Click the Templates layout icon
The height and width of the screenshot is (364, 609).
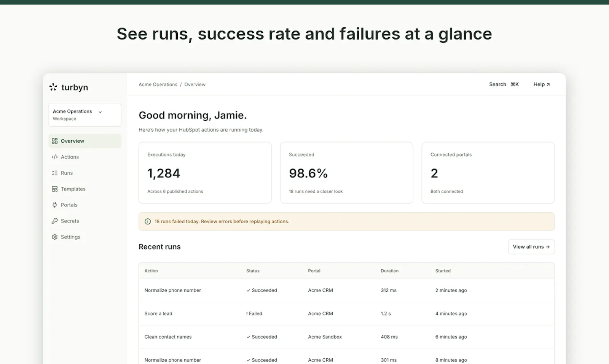(55, 189)
